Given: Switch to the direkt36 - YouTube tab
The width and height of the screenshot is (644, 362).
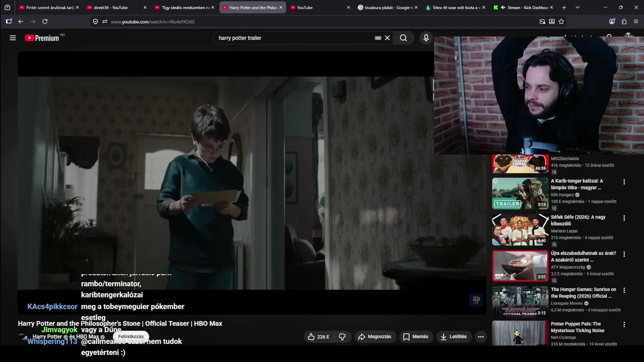Looking at the screenshot, I should coord(111,8).
